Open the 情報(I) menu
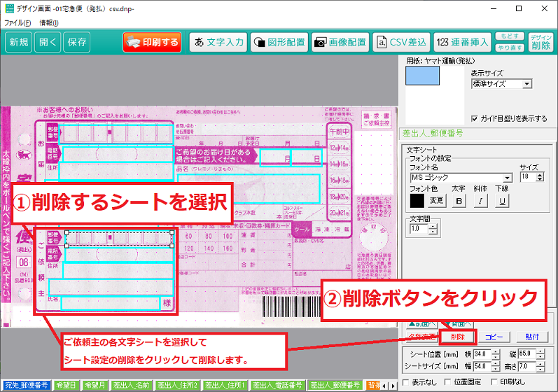Viewport: 558px width, 392px height. (49, 23)
